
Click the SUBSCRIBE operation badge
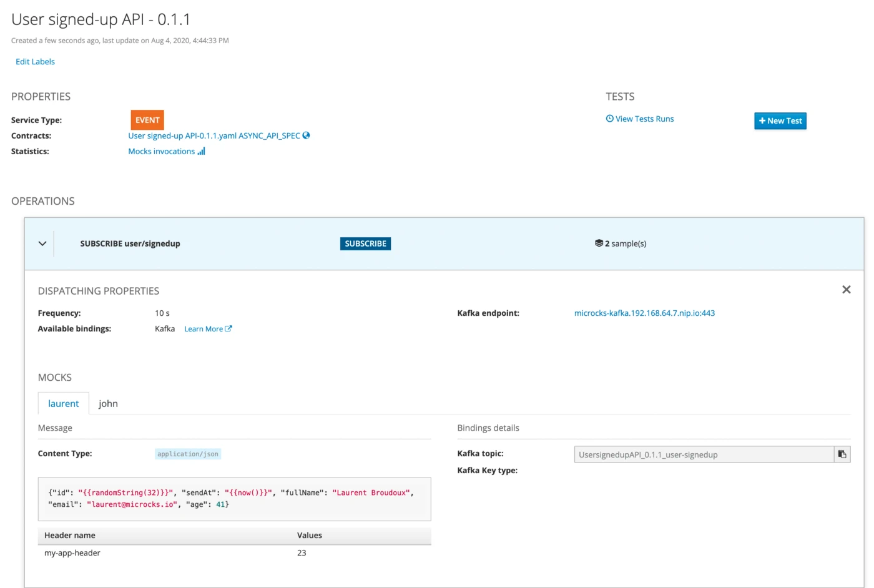(x=365, y=243)
